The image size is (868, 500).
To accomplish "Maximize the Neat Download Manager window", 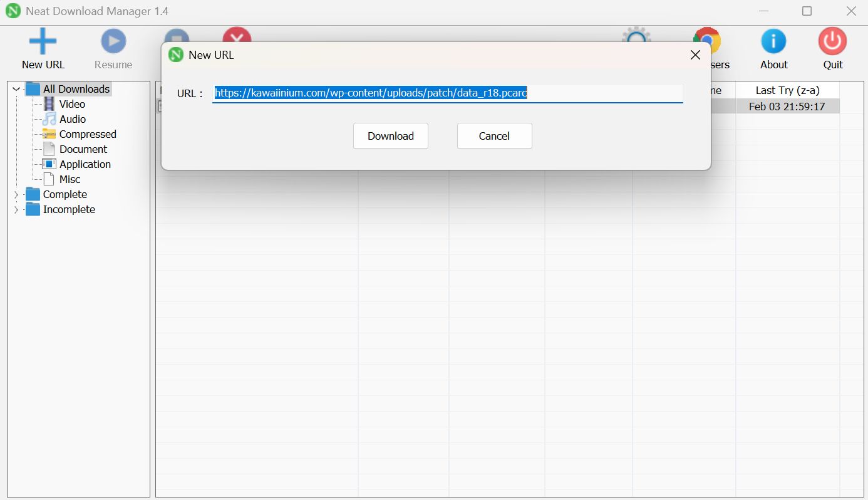I will (807, 11).
